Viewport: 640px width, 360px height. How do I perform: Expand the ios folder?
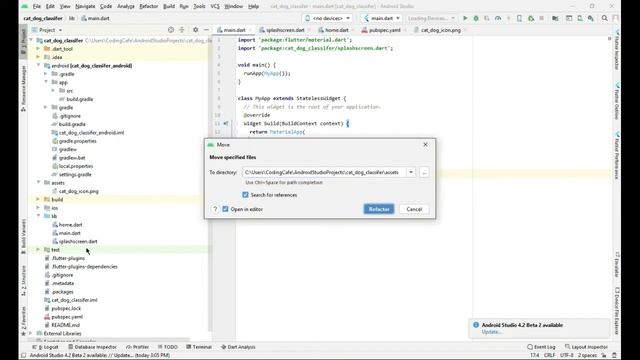pos(39,208)
